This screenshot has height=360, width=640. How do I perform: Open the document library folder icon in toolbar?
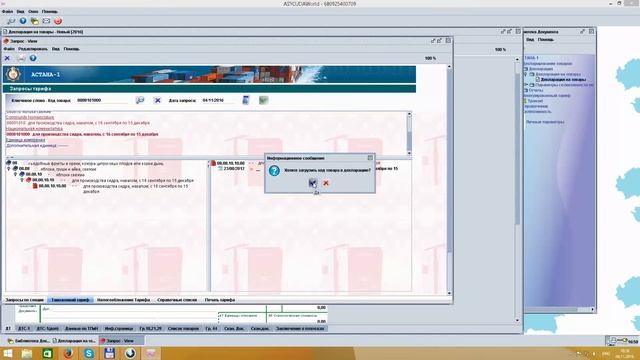pyautogui.click(x=35, y=21)
